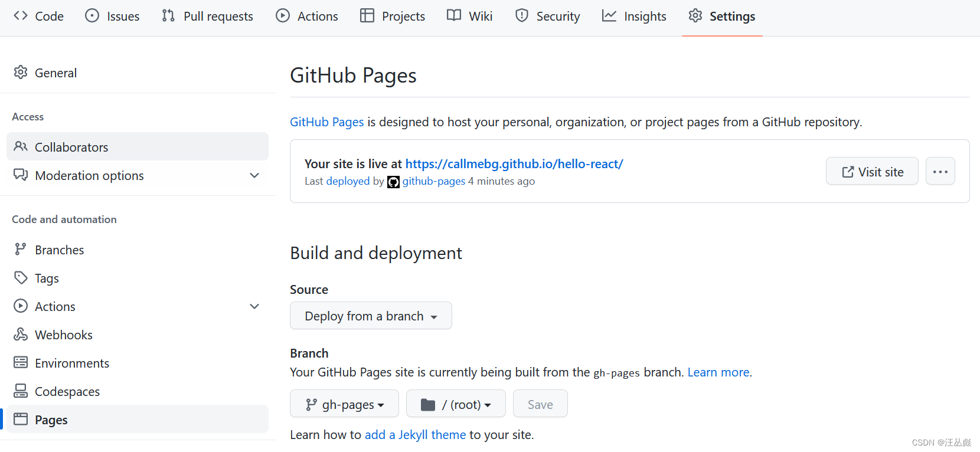Image resolution: width=980 pixels, height=452 pixels.
Task: Open the Code tab
Action: click(x=38, y=16)
